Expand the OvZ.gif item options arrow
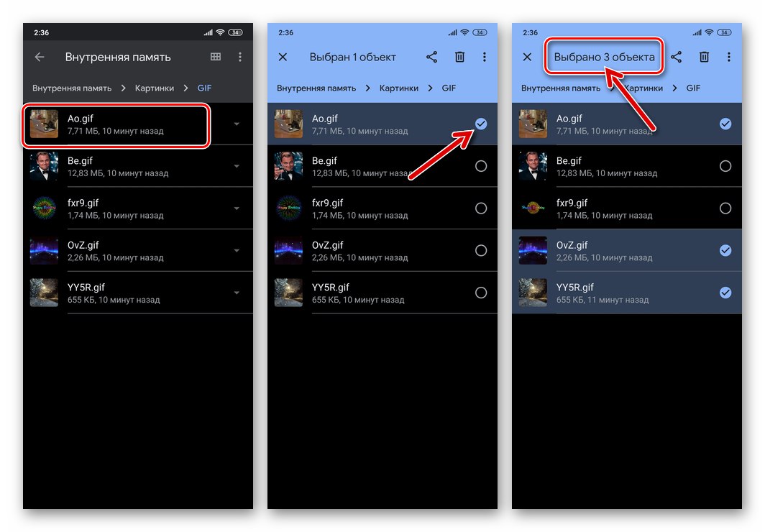 point(237,250)
